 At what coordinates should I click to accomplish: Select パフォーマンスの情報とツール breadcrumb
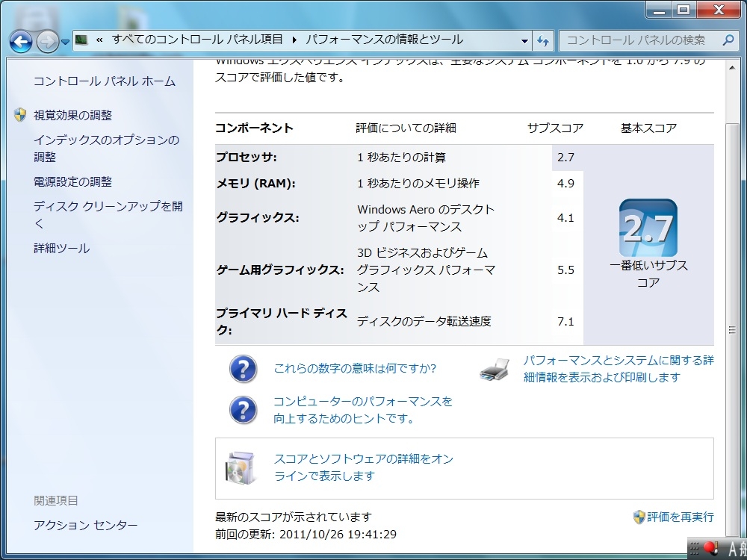384,40
